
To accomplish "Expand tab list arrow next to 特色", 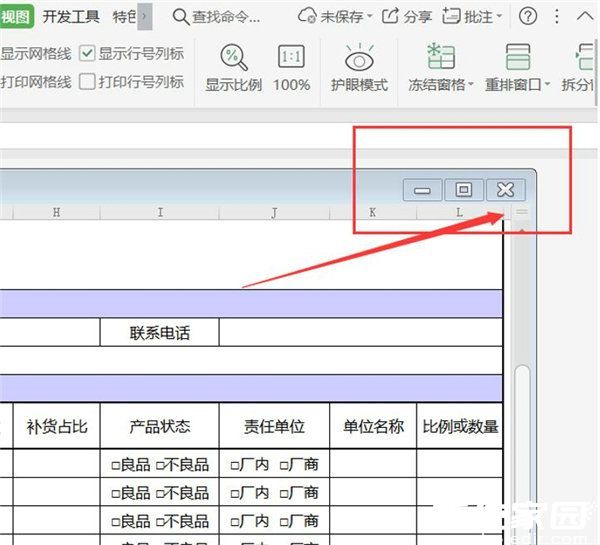I will [145, 16].
